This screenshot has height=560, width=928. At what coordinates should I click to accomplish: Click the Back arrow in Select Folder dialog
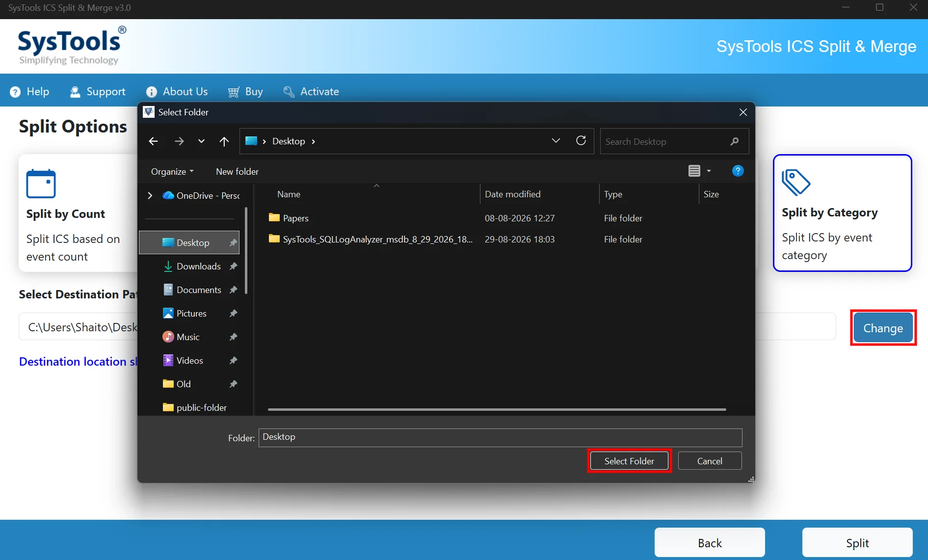pos(153,141)
